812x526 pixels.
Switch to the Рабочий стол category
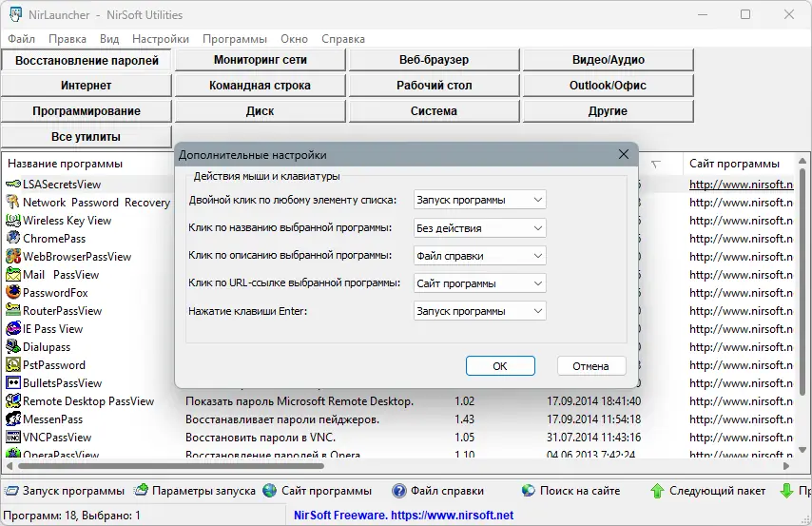434,86
